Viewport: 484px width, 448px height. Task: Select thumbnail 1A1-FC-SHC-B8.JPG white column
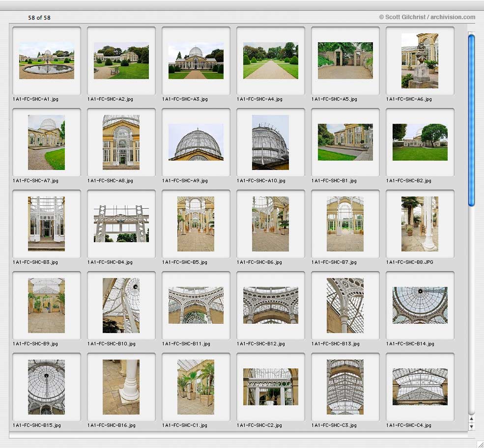pyautogui.click(x=420, y=224)
